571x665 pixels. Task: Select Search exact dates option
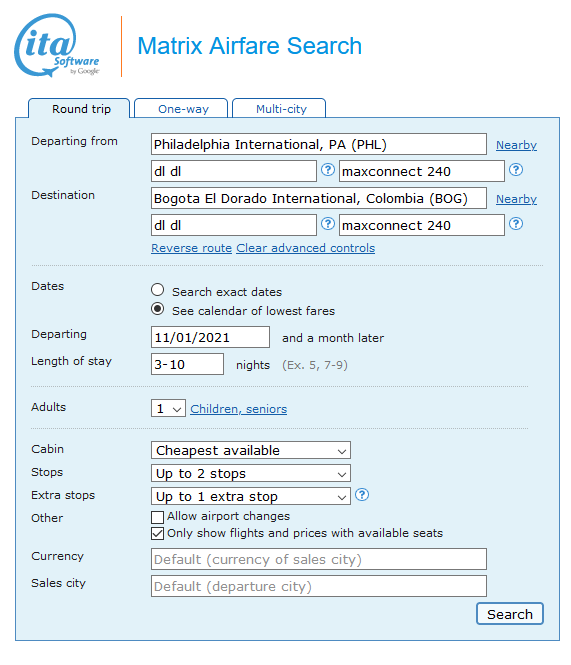tap(157, 290)
